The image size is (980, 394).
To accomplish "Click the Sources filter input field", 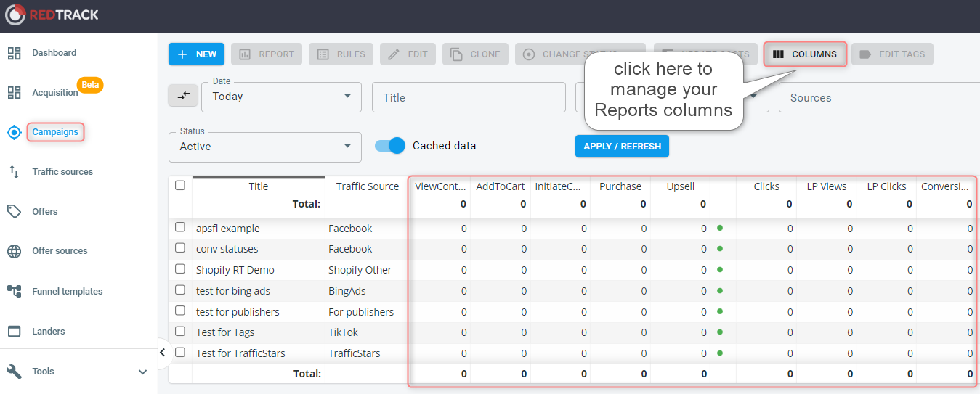I will point(879,97).
